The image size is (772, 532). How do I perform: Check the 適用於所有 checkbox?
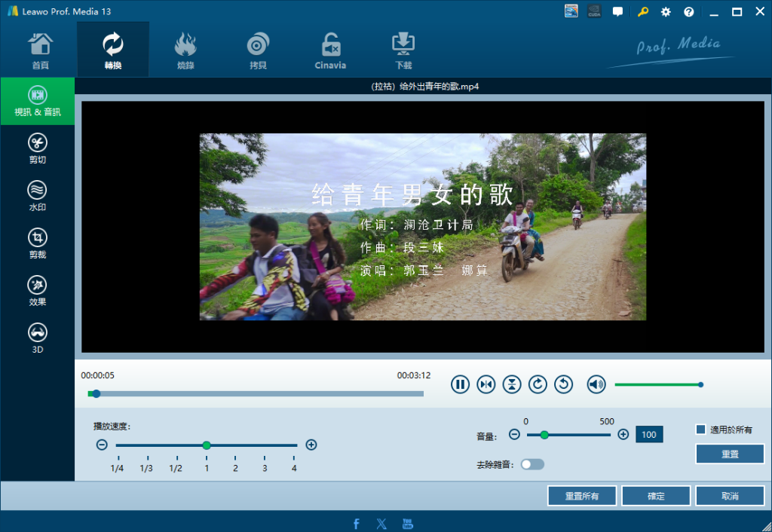click(x=701, y=430)
